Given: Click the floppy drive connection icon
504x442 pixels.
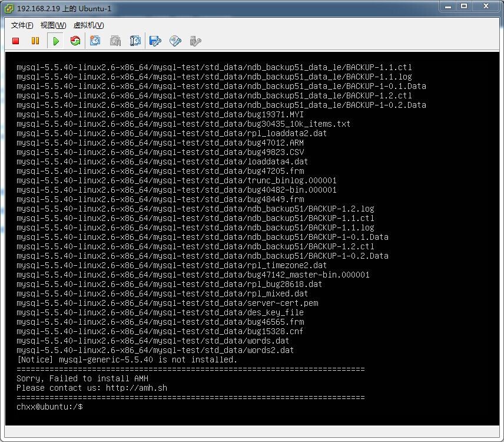Looking at the screenshot, I should 155,41.
